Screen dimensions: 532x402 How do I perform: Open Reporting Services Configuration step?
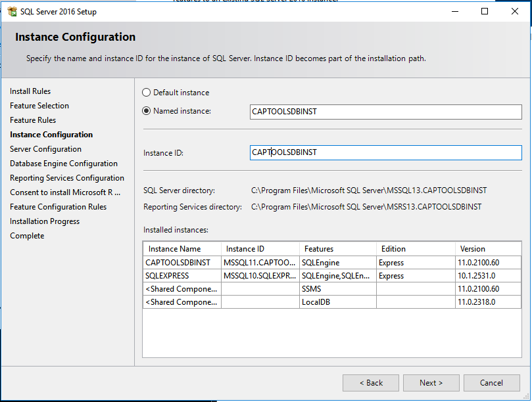tap(67, 177)
